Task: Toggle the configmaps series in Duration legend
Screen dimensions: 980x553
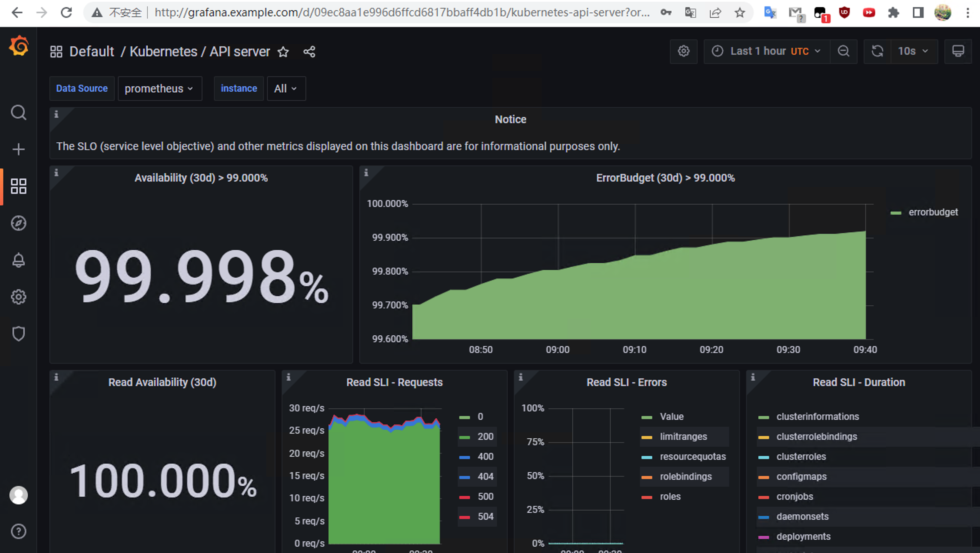Action: [801, 476]
